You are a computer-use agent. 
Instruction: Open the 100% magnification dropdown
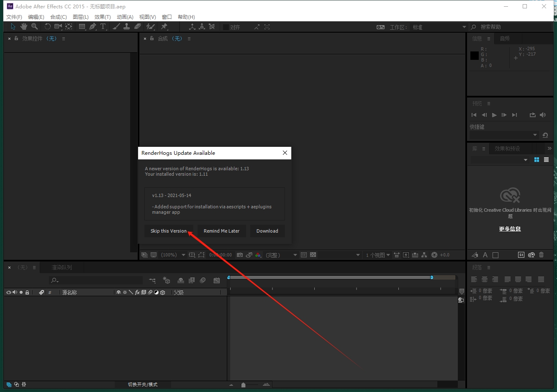click(183, 255)
